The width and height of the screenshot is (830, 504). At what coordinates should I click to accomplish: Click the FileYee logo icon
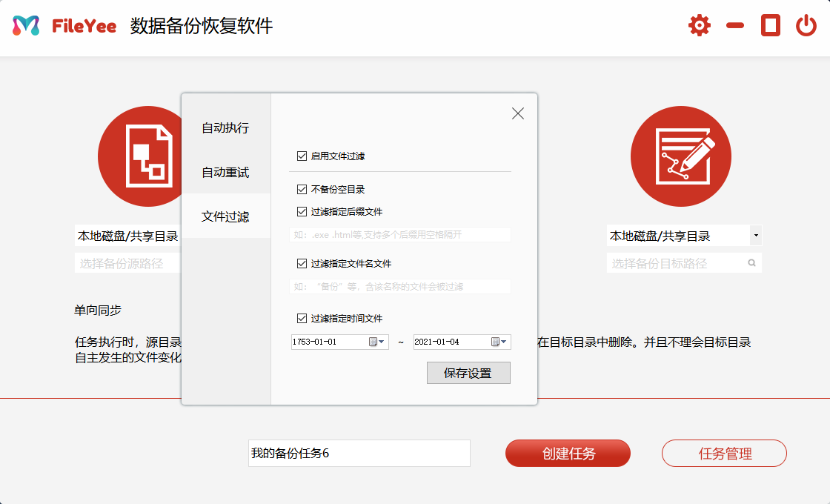coord(24,25)
